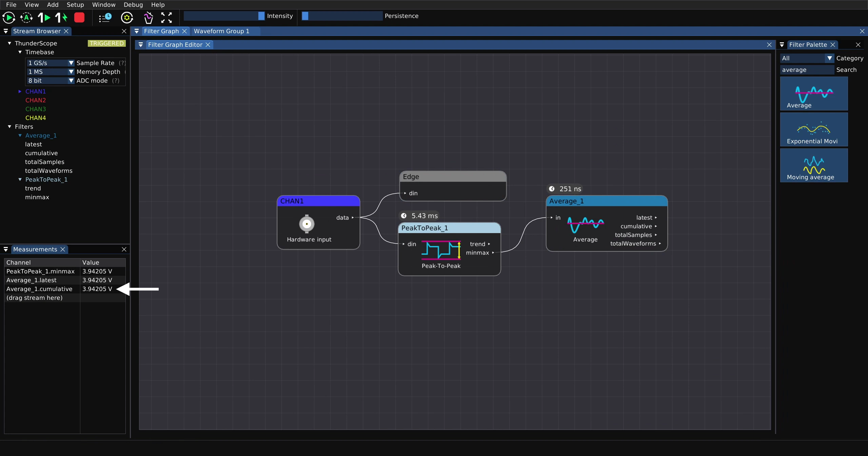Open the Category dropdown in the Filter Palette
Image resolution: width=868 pixels, height=456 pixels.
pos(807,58)
